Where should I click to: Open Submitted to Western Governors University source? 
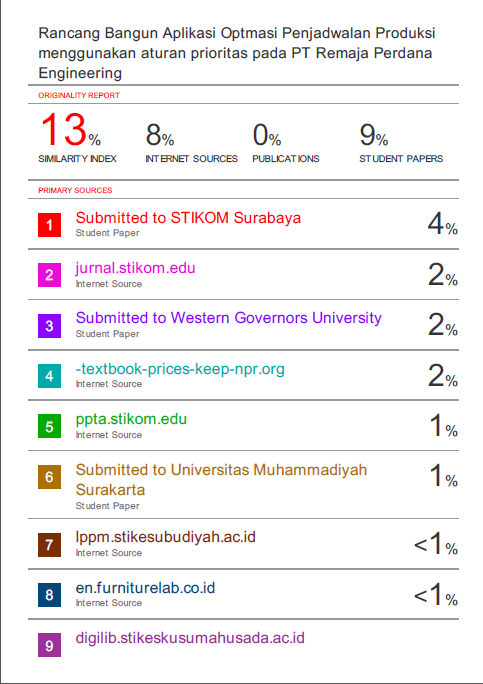[x=229, y=318]
